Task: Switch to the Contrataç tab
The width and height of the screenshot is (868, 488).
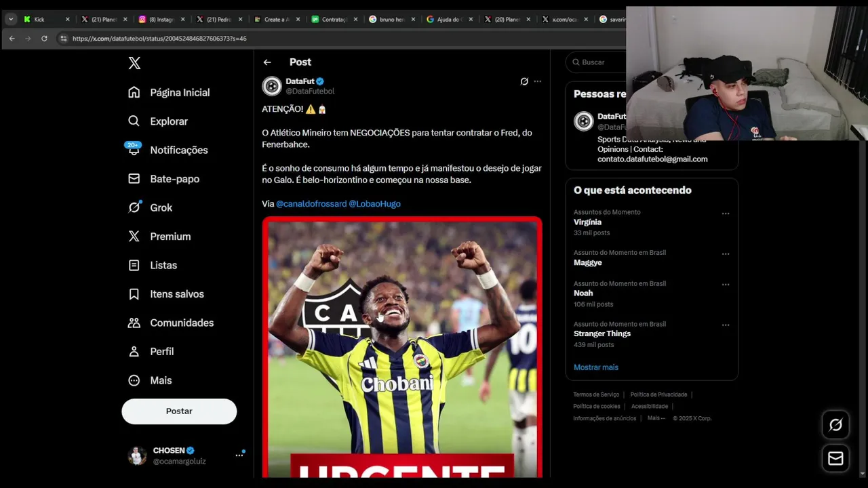Action: (x=334, y=20)
